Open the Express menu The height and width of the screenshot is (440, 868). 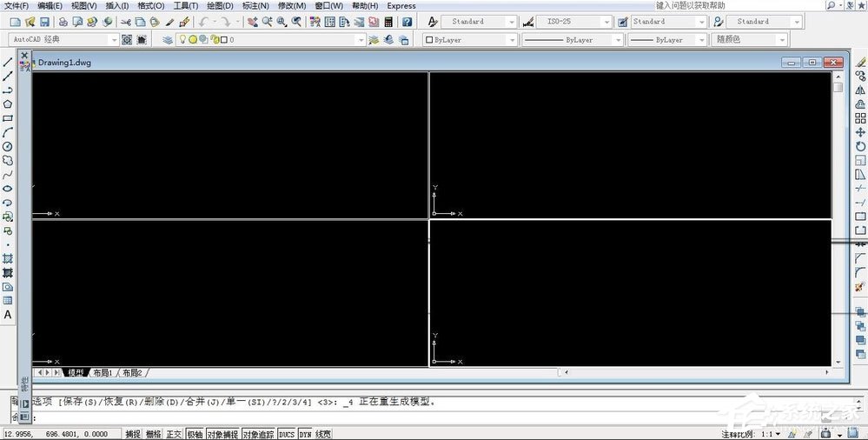click(401, 5)
